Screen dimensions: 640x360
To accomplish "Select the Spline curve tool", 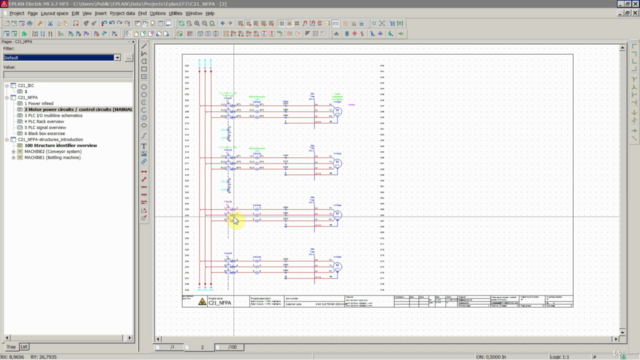I will [x=144, y=136].
